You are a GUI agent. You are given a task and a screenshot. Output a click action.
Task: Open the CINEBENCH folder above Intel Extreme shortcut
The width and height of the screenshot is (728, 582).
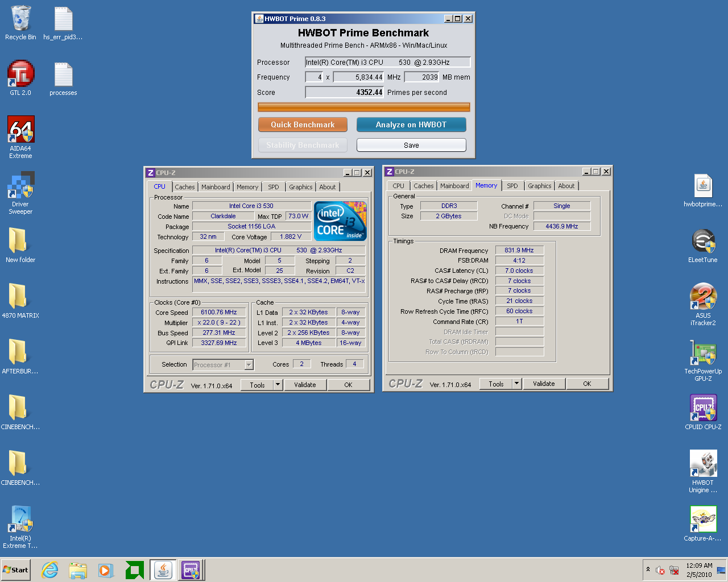pos(20,468)
